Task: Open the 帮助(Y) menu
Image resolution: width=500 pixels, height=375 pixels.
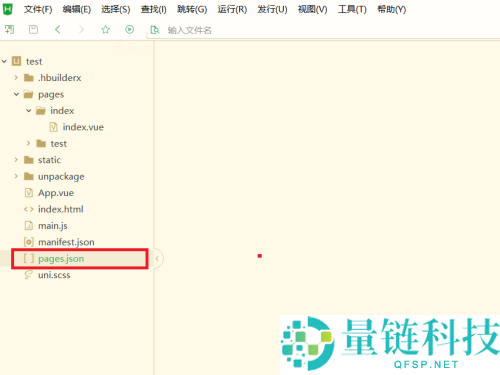Action: click(392, 9)
